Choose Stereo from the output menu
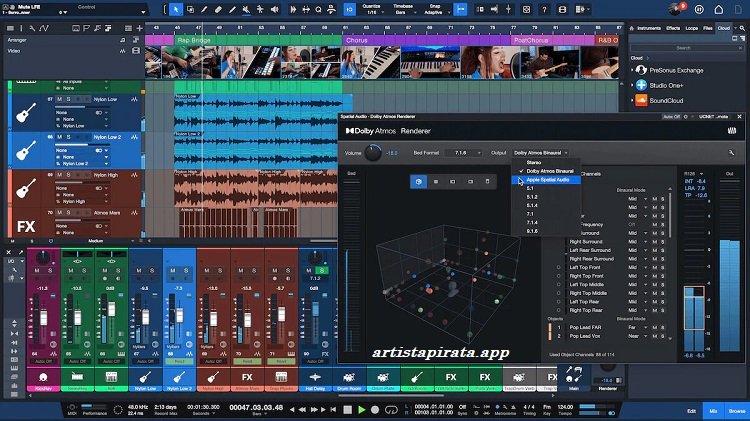The width and height of the screenshot is (750, 421). [x=534, y=163]
